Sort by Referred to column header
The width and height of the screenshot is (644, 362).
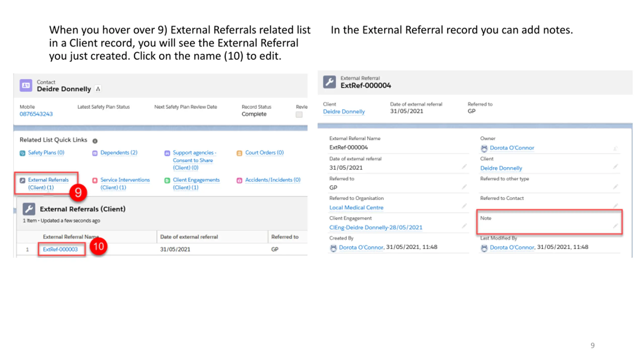click(x=285, y=237)
